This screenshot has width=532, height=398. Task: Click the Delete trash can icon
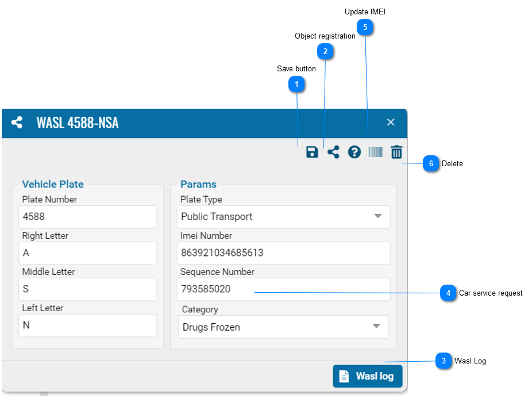[396, 152]
